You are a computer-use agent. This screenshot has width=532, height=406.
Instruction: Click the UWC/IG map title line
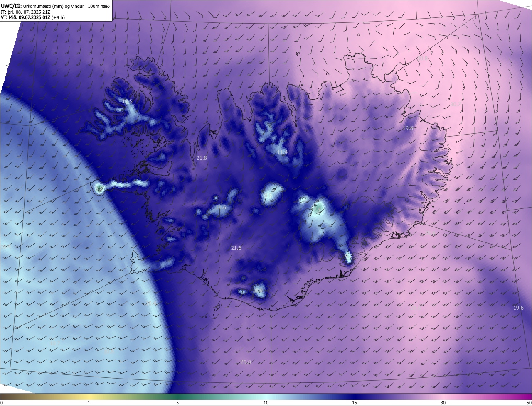(55, 5)
